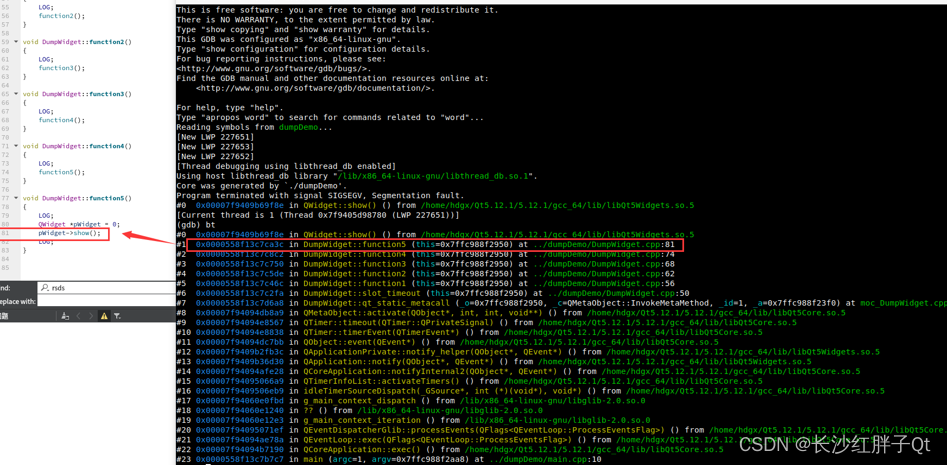Open the funnel filter options icon
Screen dimensions: 947x465
117,315
